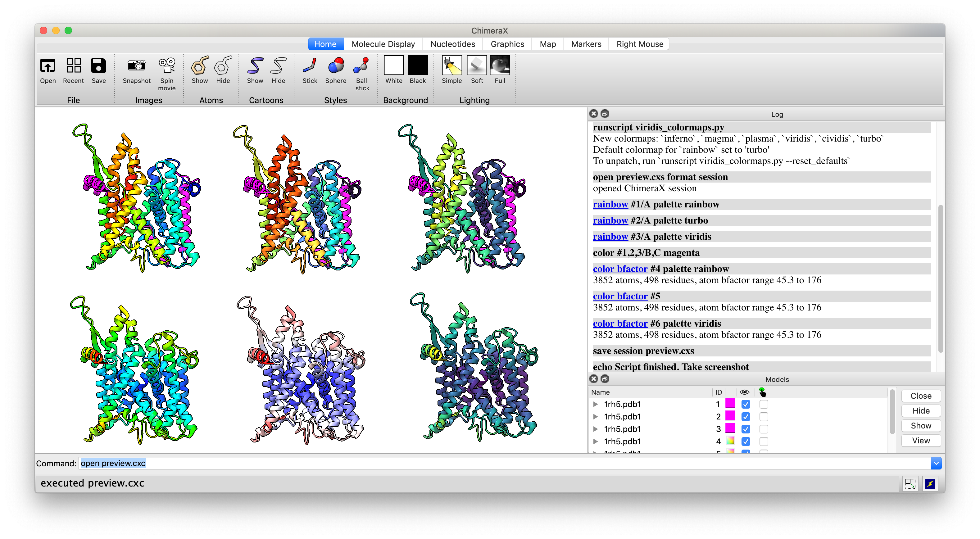This screenshot has height=539, width=980.
Task: Open the Graphics tab
Action: pyautogui.click(x=507, y=44)
